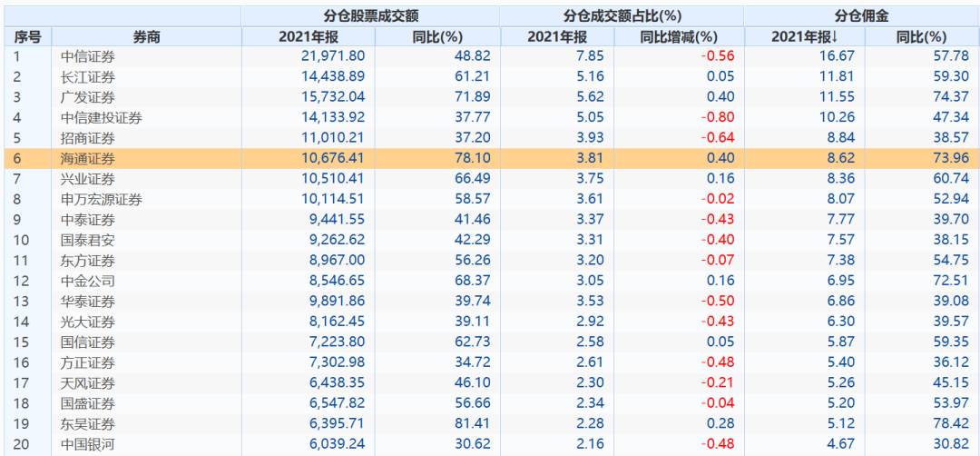The width and height of the screenshot is (980, 456).
Task: Click the -0.56 red value cell
Action: (718, 57)
